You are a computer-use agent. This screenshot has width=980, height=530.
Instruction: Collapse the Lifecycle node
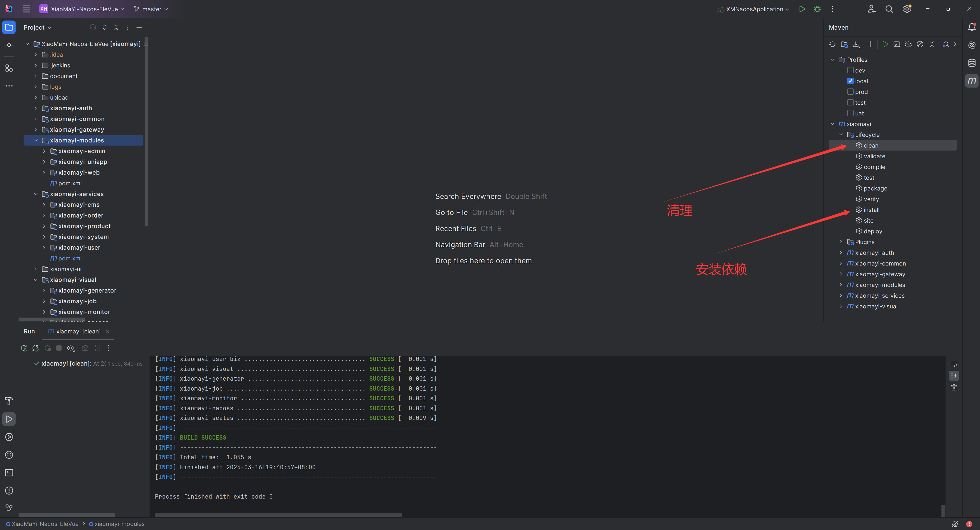(841, 135)
